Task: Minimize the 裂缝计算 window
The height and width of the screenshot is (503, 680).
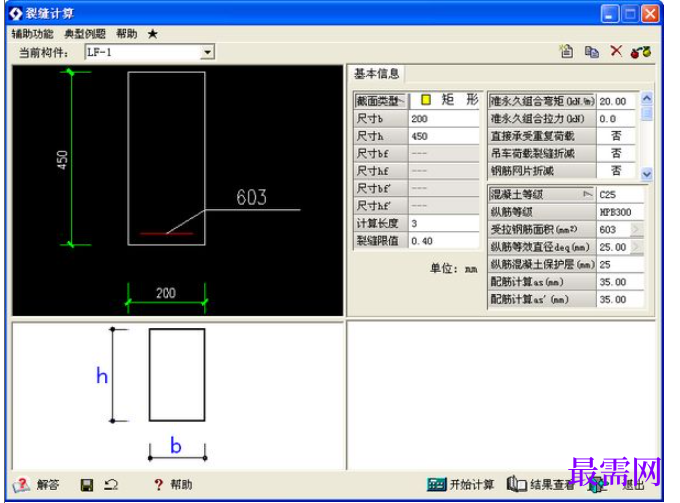Action: (609, 14)
